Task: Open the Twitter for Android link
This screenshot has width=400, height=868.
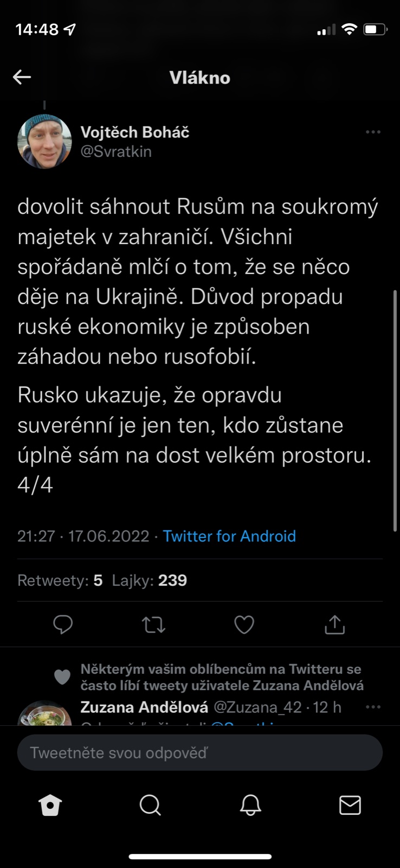Action: [x=229, y=536]
